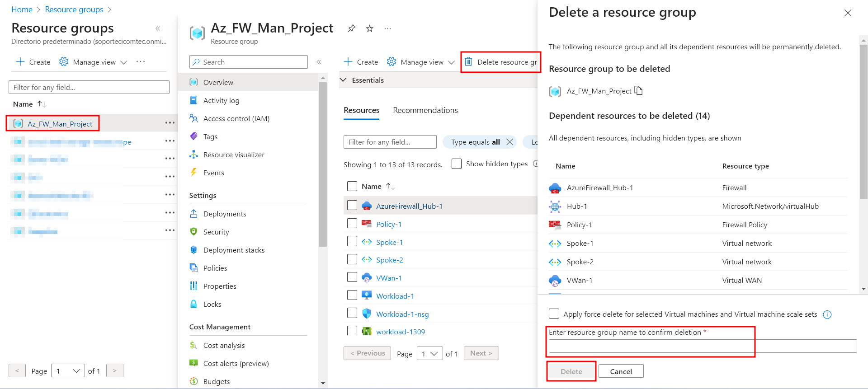The height and width of the screenshot is (389, 868).
Task: Click the Delete resource group trash icon
Action: click(468, 62)
